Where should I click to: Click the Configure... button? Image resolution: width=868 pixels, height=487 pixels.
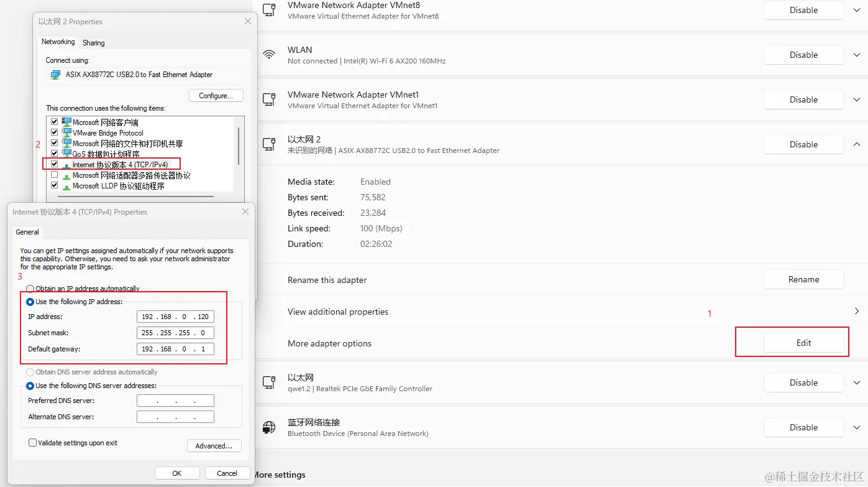216,96
